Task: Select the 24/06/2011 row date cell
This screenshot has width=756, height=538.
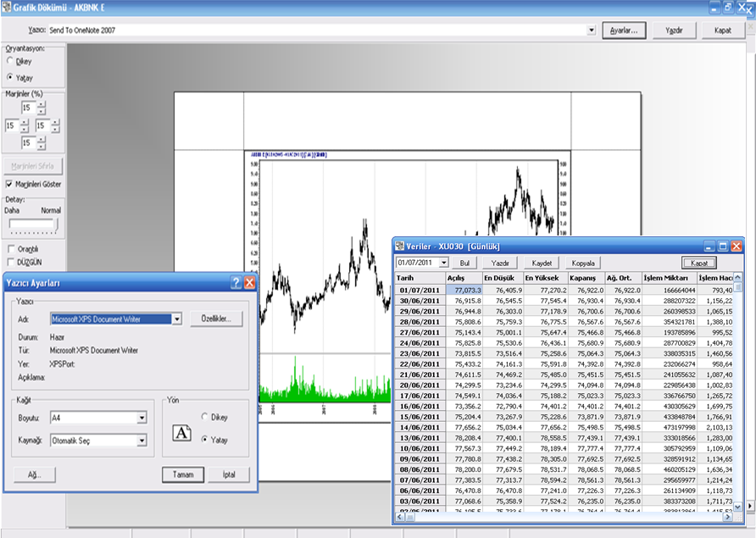Action: [x=420, y=343]
